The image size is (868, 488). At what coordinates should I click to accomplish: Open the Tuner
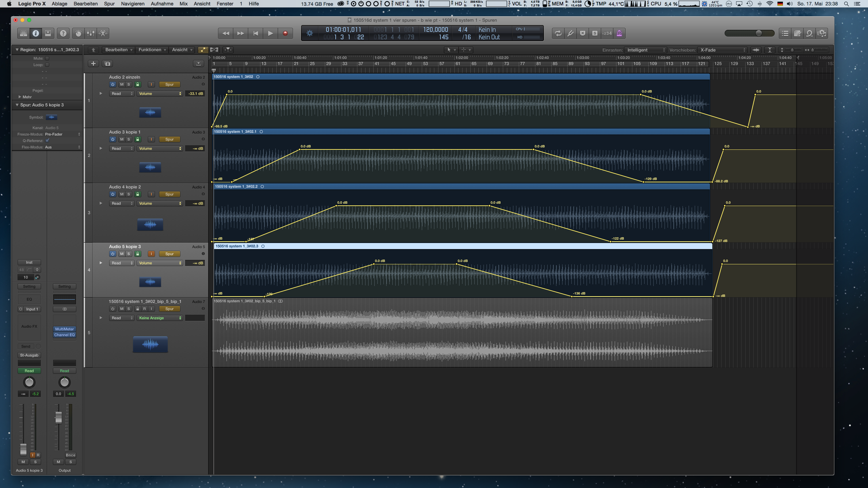coord(570,33)
